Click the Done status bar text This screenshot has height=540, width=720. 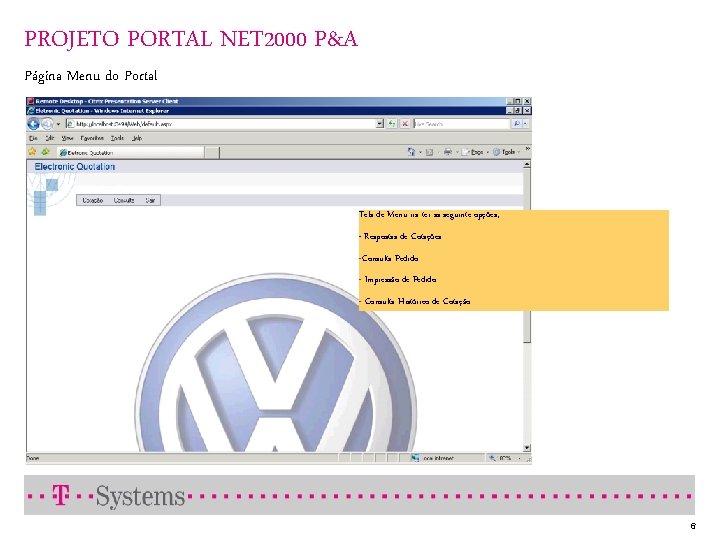click(33, 458)
